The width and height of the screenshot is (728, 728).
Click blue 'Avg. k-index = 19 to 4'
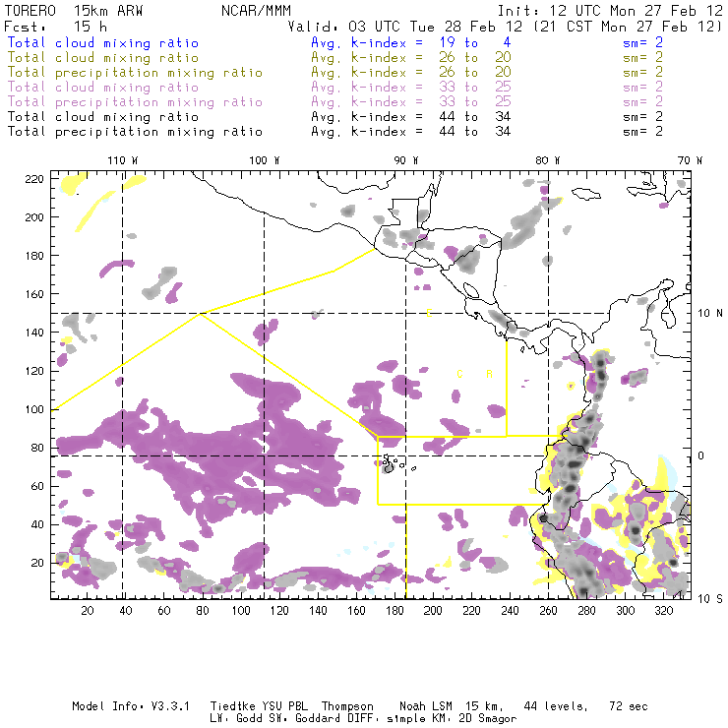click(411, 42)
